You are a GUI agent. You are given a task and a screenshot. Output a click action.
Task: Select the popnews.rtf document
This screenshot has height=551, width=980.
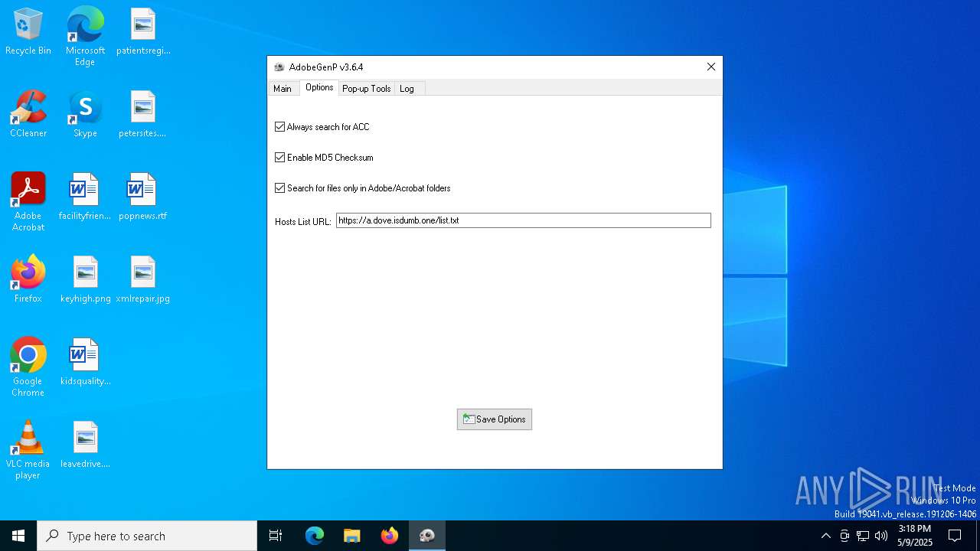click(x=143, y=197)
